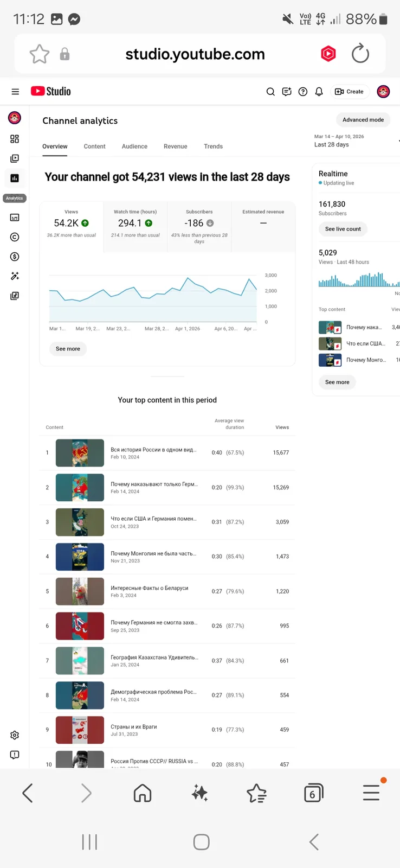Open Customization magic wand in the sidebar
This screenshot has width=400, height=868.
tap(15, 276)
